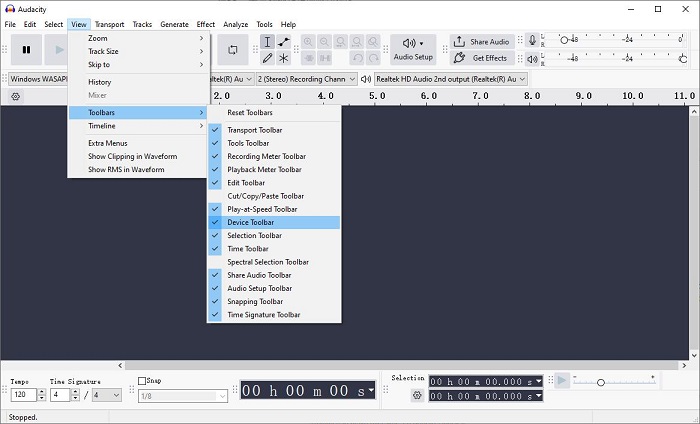Open the Realtek playback device dropdown
Viewport: 700px width, 424px height.
(451, 79)
